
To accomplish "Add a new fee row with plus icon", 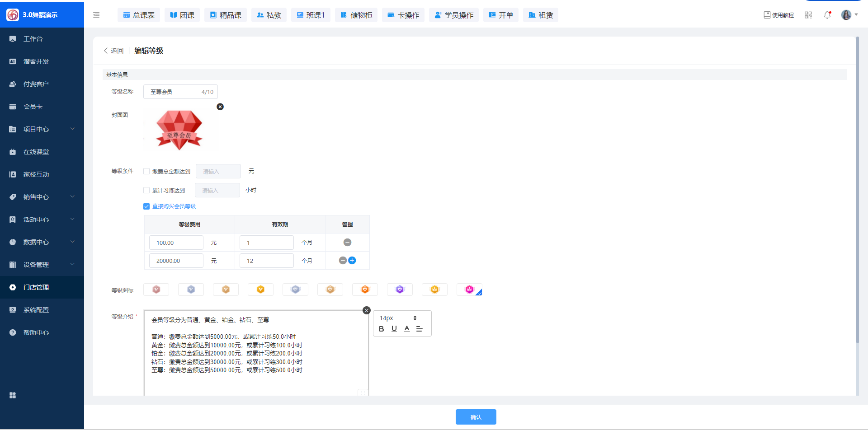I will (352, 261).
